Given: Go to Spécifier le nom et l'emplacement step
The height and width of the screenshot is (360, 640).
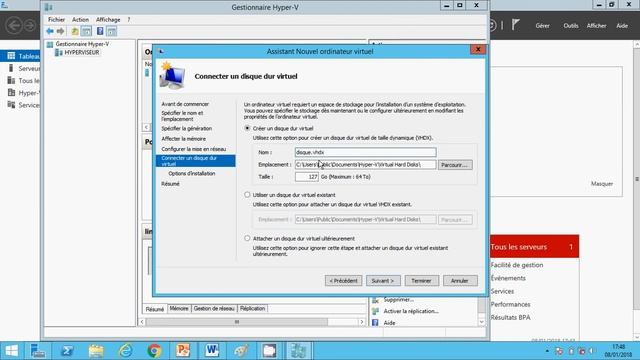Looking at the screenshot, I should pos(182,116).
